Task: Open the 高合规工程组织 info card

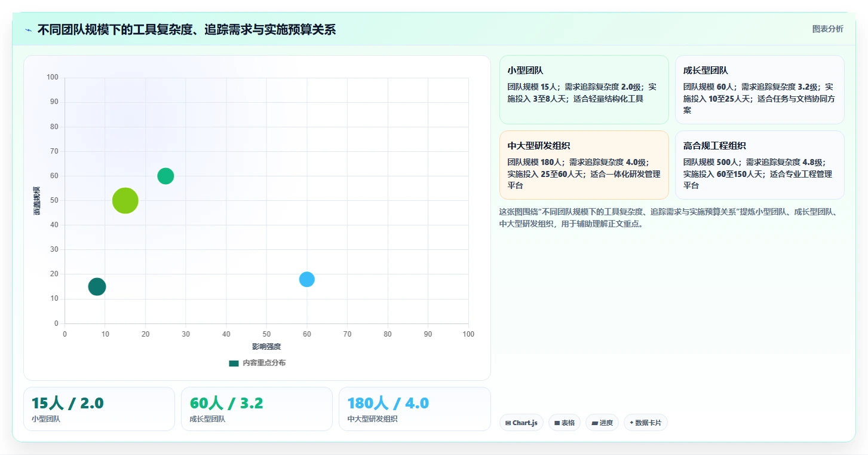Action: pyautogui.click(x=759, y=165)
